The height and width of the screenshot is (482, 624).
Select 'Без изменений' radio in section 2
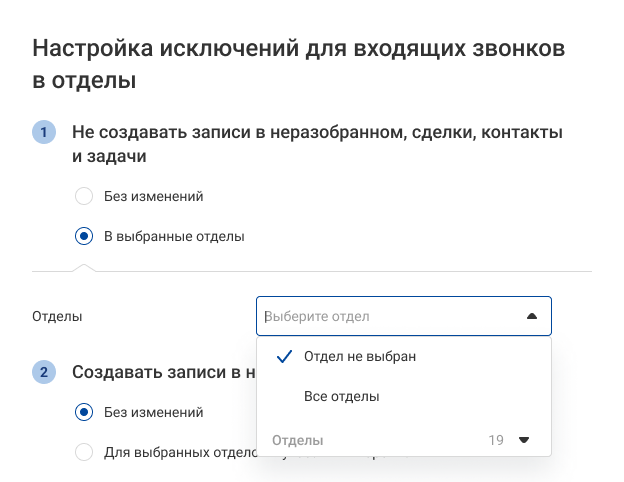tap(85, 412)
